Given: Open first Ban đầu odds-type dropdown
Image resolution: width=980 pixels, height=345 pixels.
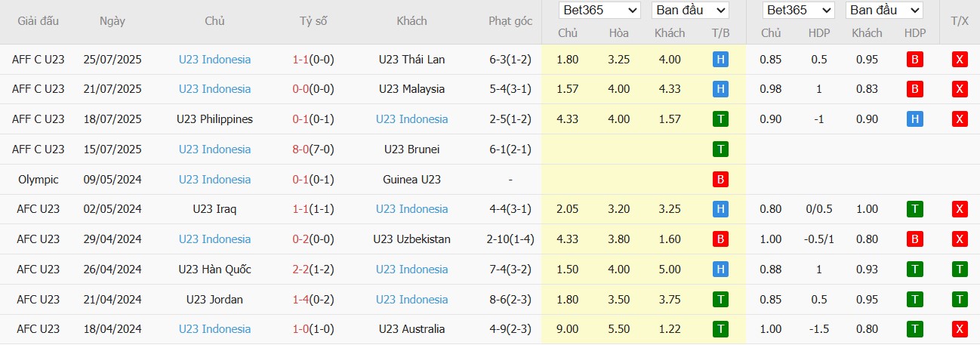Looking at the screenshot, I should coord(690,10).
